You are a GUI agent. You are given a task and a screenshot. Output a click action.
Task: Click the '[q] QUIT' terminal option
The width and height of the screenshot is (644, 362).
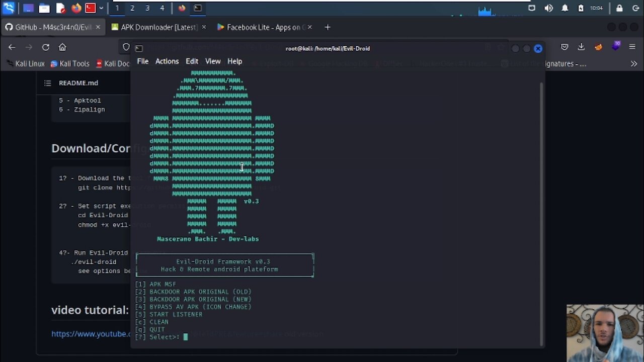[x=150, y=329]
